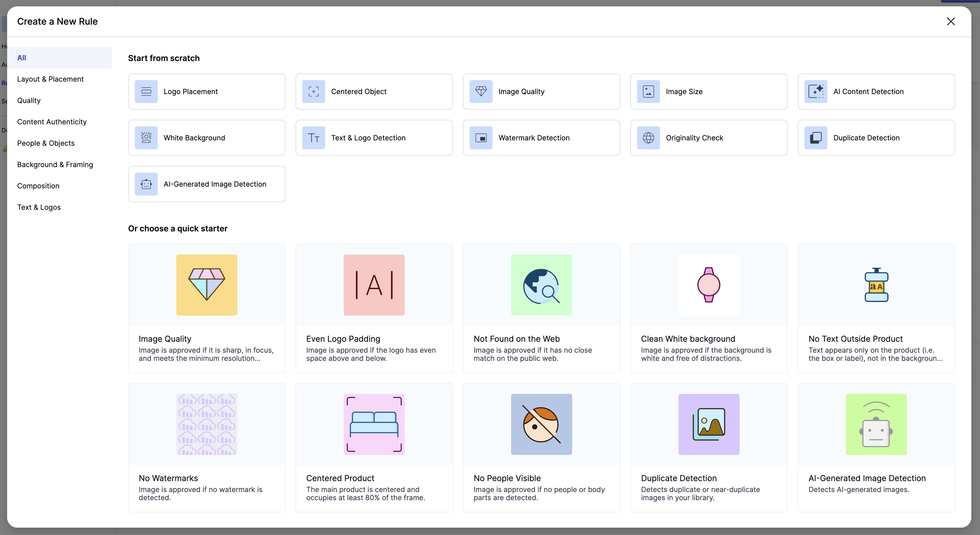Select the Centered Object icon
This screenshot has height=535, width=980.
click(313, 92)
